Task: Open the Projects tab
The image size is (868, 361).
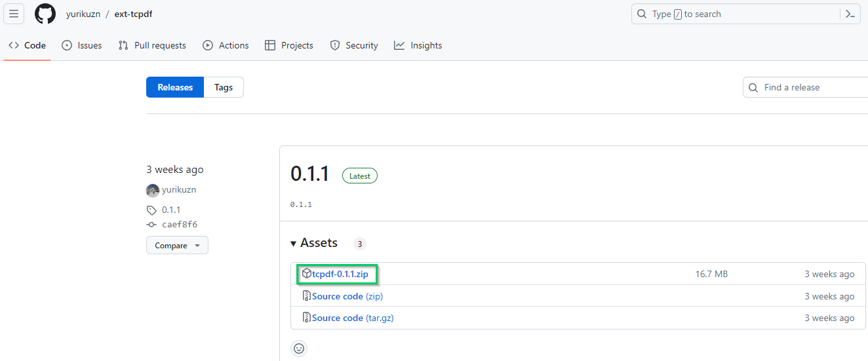Action: (289, 45)
